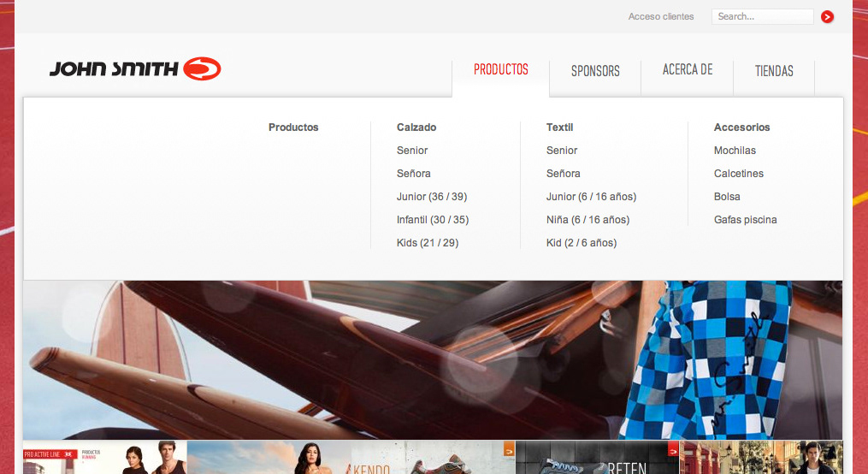
Task: Select Senior under Calzado
Action: pyautogui.click(x=412, y=151)
